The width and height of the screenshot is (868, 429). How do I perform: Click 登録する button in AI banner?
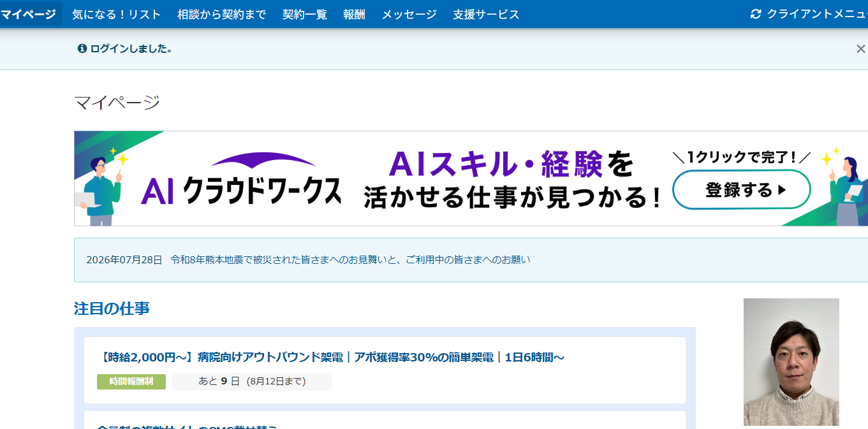742,189
